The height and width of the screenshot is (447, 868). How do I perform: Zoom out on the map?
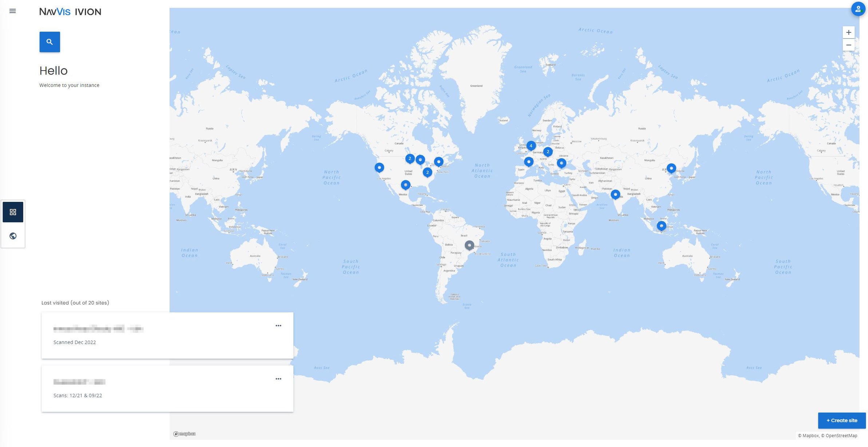(x=848, y=45)
